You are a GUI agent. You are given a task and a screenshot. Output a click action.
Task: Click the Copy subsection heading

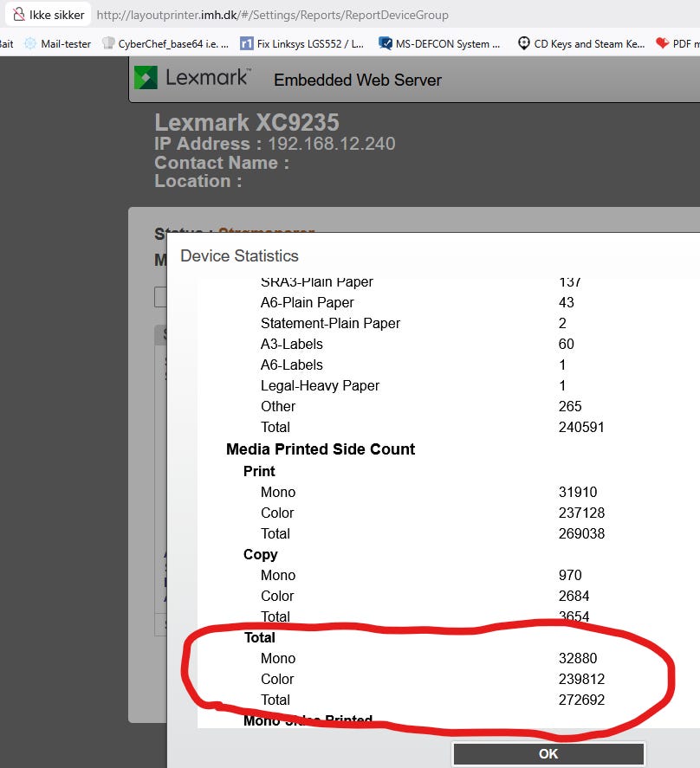(x=260, y=554)
